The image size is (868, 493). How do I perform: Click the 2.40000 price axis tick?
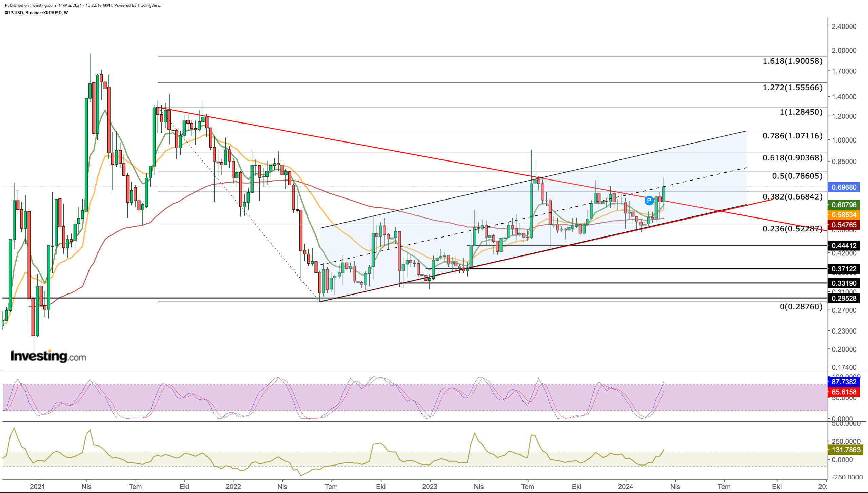coord(844,26)
